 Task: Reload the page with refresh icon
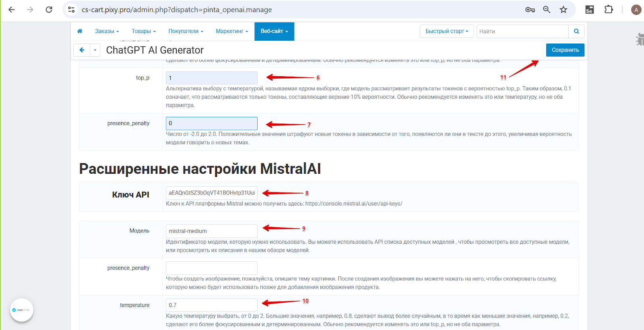tap(49, 10)
